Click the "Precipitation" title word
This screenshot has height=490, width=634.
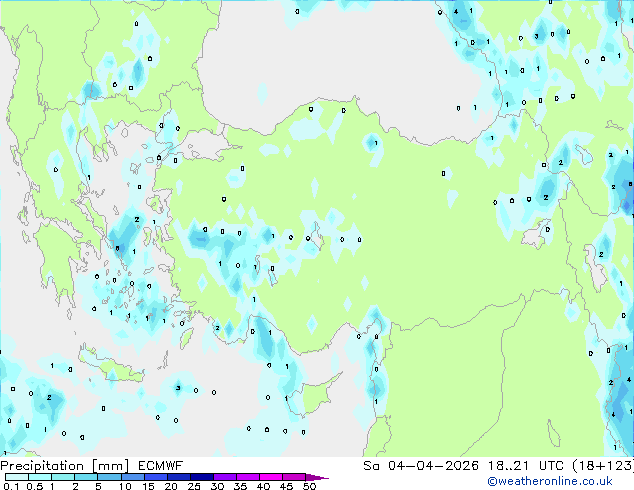[42, 466]
